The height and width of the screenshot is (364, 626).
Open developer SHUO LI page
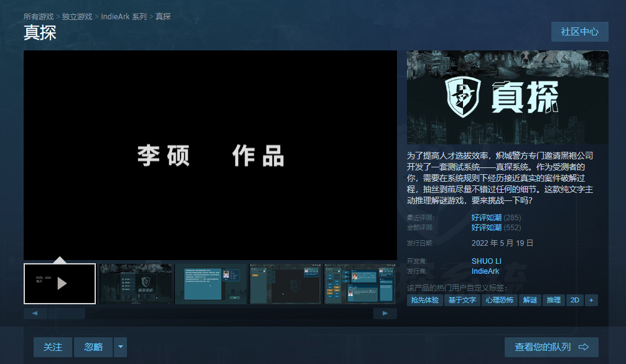[486, 261]
